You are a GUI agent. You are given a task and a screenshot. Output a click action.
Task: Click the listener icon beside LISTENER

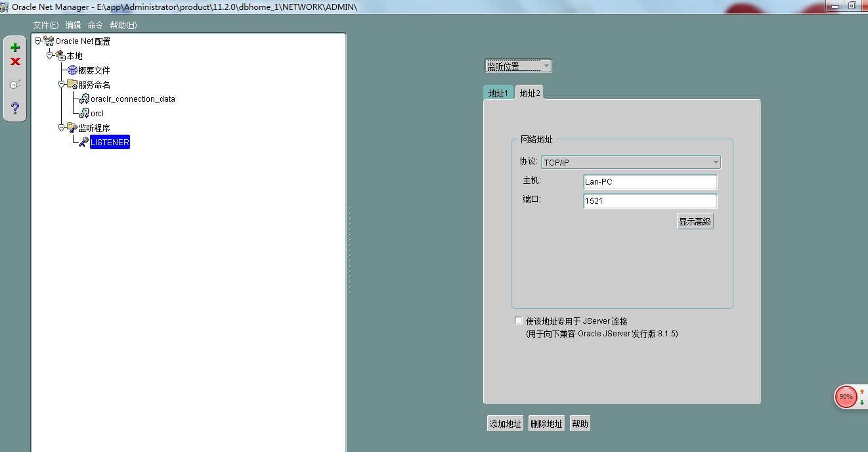pos(84,142)
